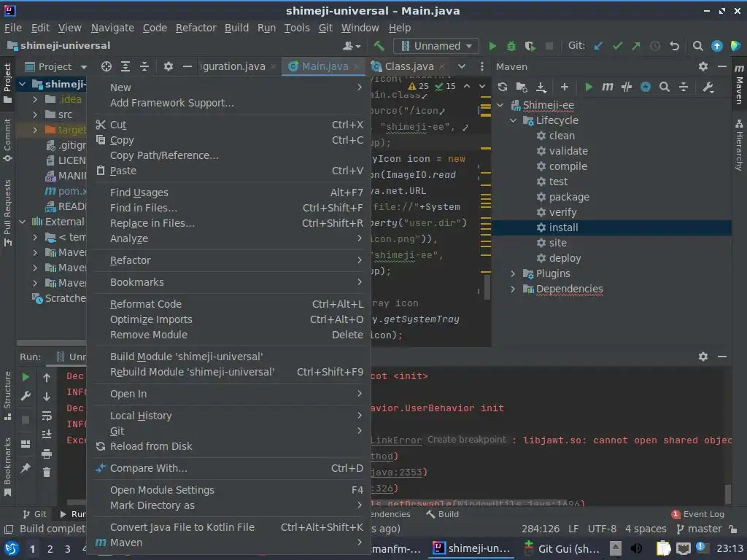Toggle Pull Requests side tab
Image resolution: width=747 pixels, height=560 pixels.
pos(7,213)
